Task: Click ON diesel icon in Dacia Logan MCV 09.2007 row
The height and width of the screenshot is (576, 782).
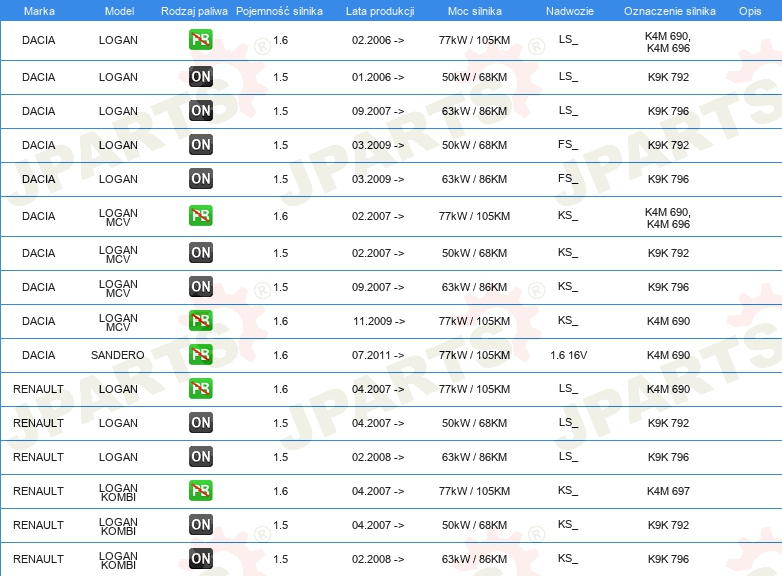Action: tap(201, 287)
